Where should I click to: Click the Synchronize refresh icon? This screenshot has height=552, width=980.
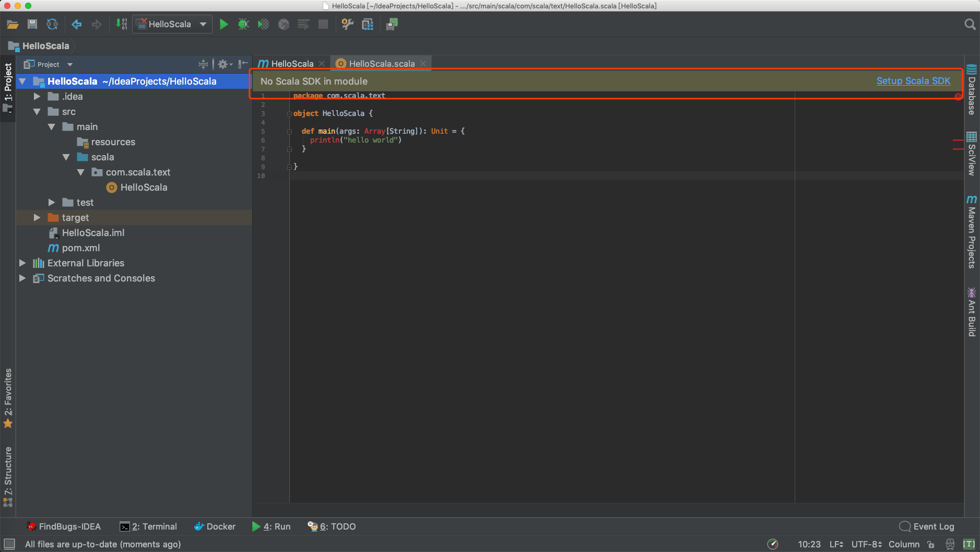point(52,24)
